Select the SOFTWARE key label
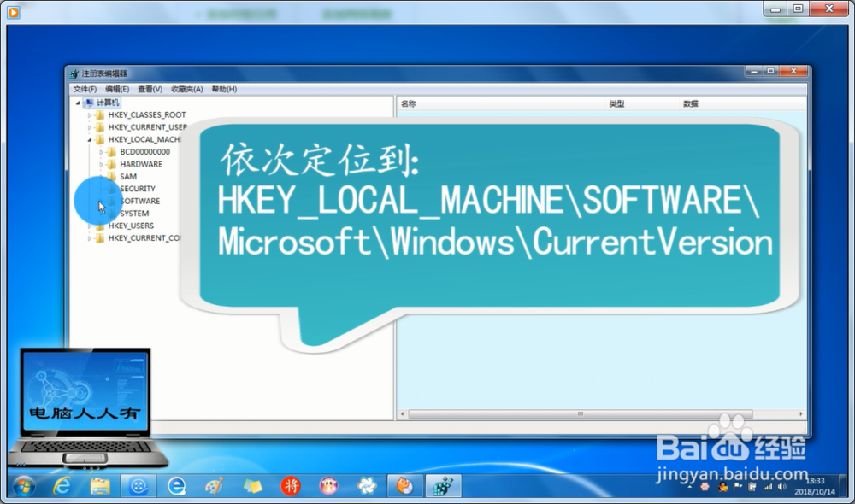Screen dimensions: 855x504 (x=140, y=201)
